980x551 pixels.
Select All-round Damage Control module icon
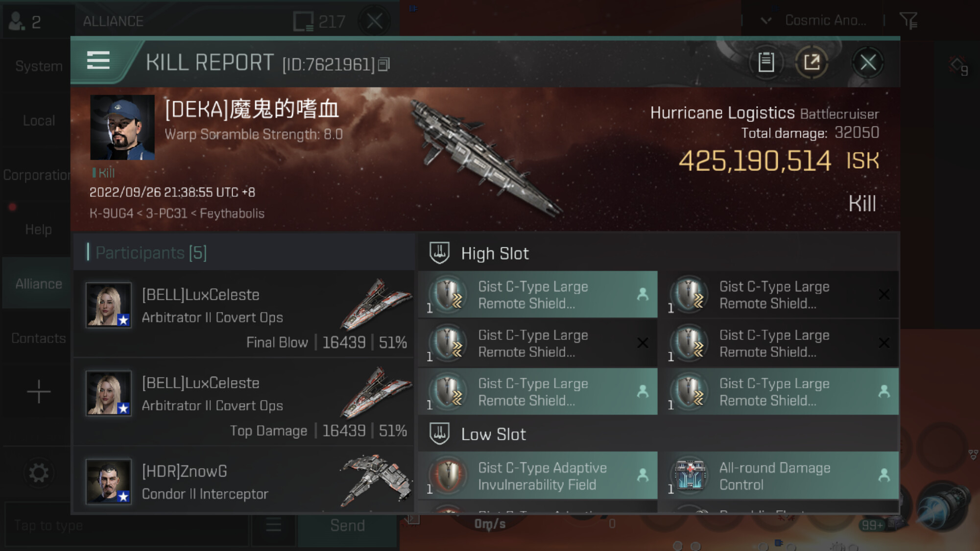click(x=689, y=475)
